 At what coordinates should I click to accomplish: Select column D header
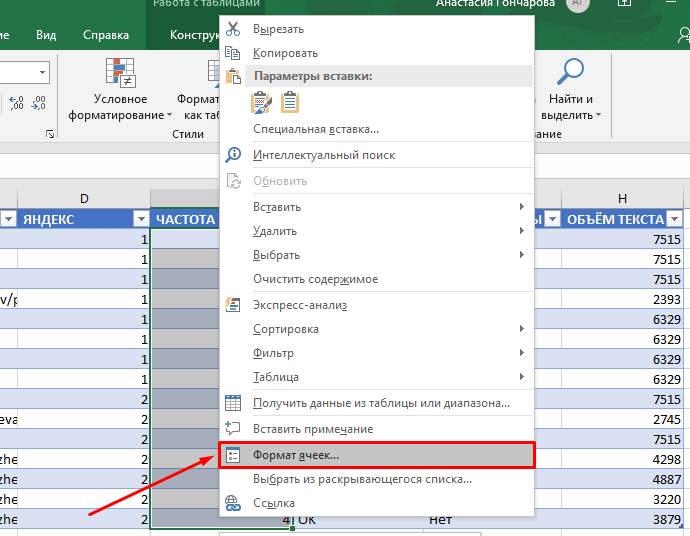pos(84,198)
